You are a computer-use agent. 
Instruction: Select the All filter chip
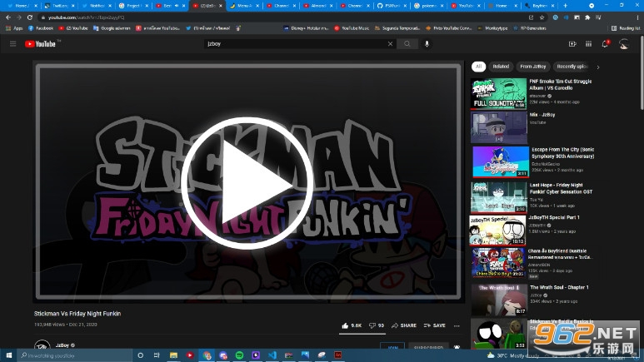pos(478,67)
